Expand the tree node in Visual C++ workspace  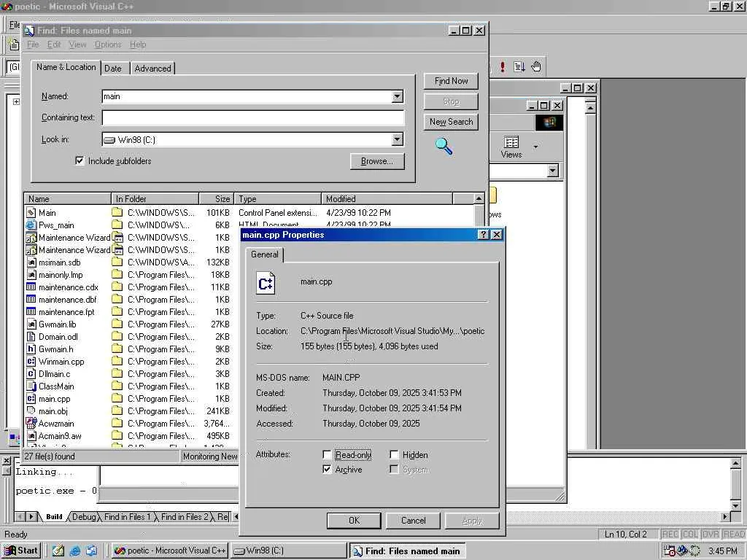16,101
